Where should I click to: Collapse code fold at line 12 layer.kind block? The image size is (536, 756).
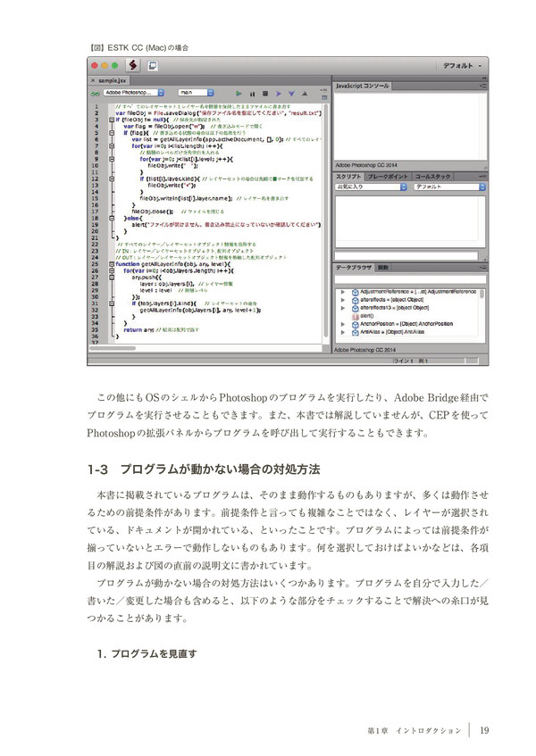pos(112,179)
